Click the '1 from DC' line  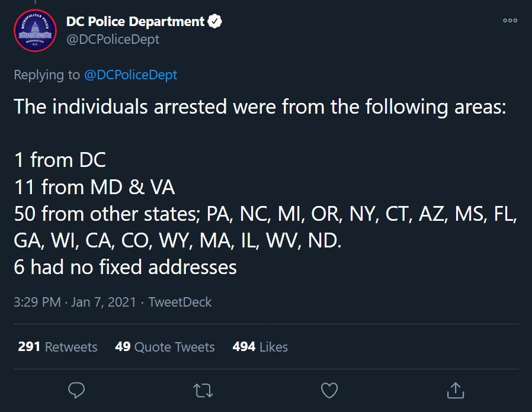click(60, 160)
